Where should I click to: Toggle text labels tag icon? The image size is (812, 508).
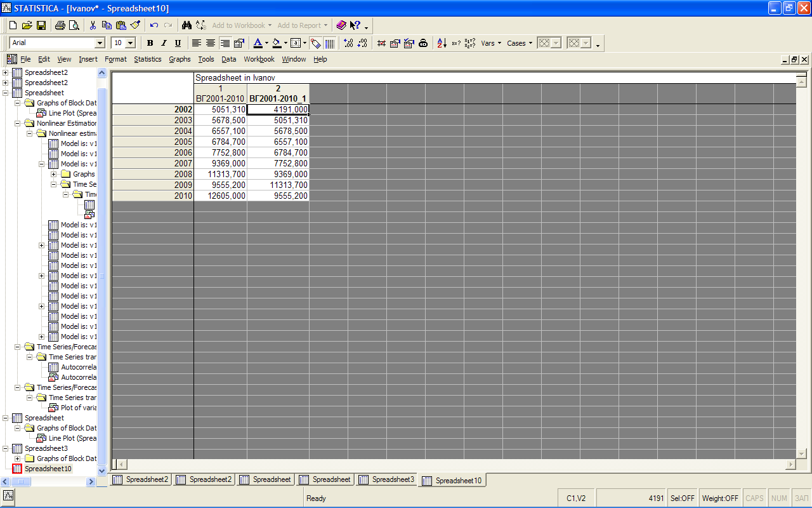315,43
